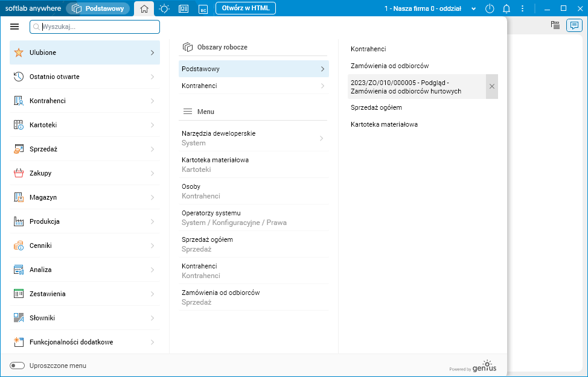Open Sprzedaż ogółem Sprzedaż menu entry
This screenshot has width=588, height=377.
tap(254, 244)
